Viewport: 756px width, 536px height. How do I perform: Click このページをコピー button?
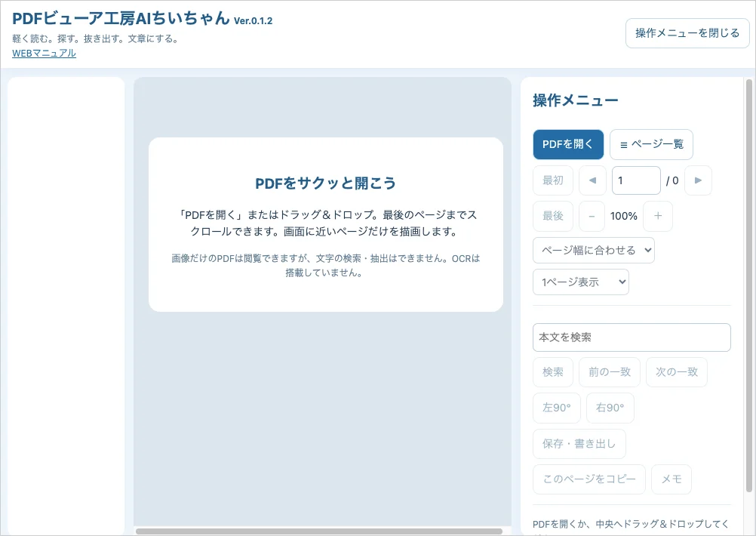589,479
